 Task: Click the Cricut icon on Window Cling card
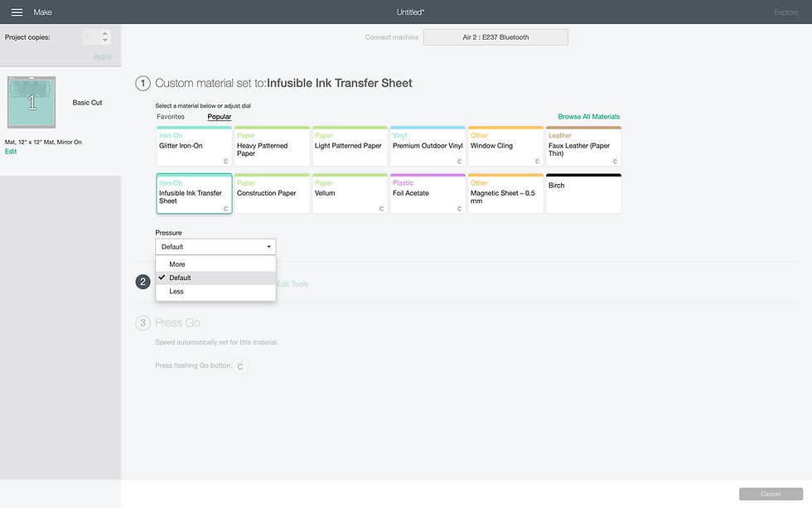[x=537, y=161]
